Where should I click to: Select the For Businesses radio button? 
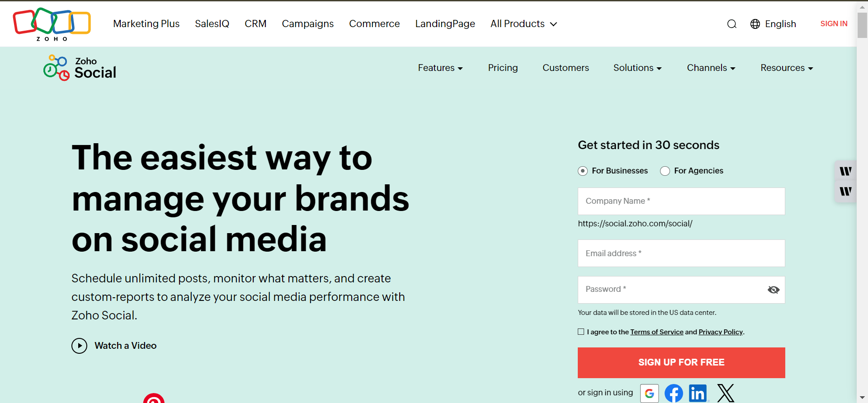583,171
